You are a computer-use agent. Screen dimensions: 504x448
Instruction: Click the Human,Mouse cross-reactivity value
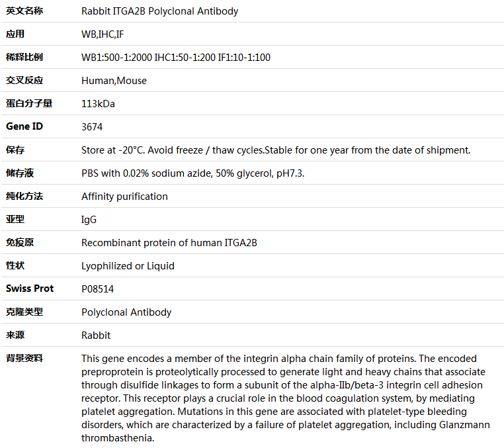click(x=114, y=81)
